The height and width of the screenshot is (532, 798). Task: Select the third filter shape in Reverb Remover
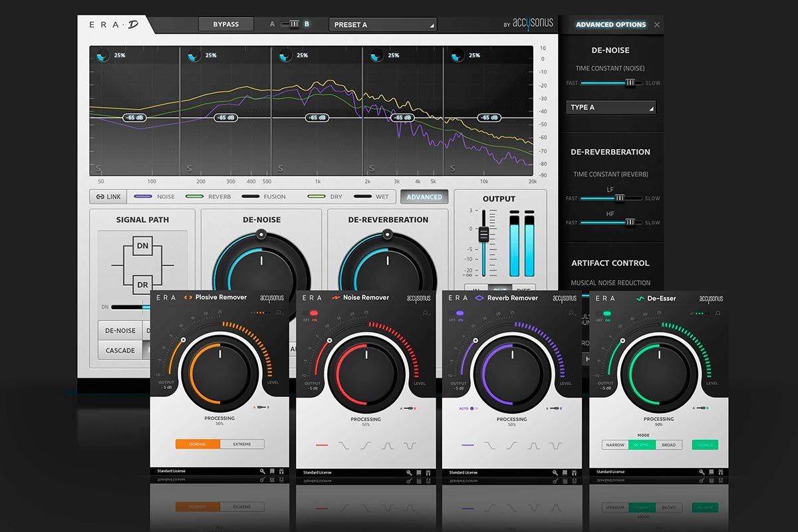coord(511,445)
